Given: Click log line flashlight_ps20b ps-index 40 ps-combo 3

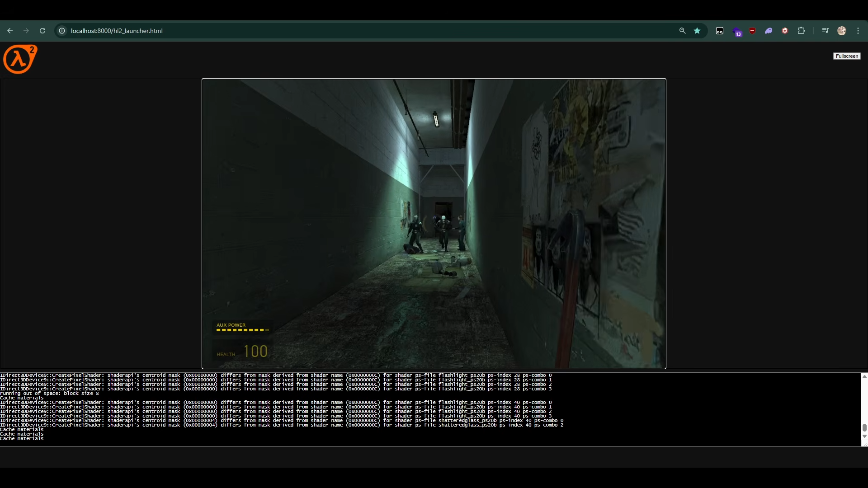Looking at the screenshot, I should click(x=276, y=416).
